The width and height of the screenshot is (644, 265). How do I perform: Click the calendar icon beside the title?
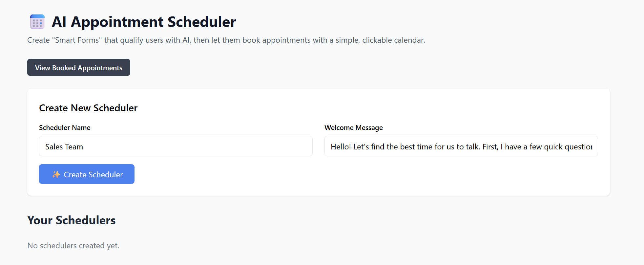37,22
